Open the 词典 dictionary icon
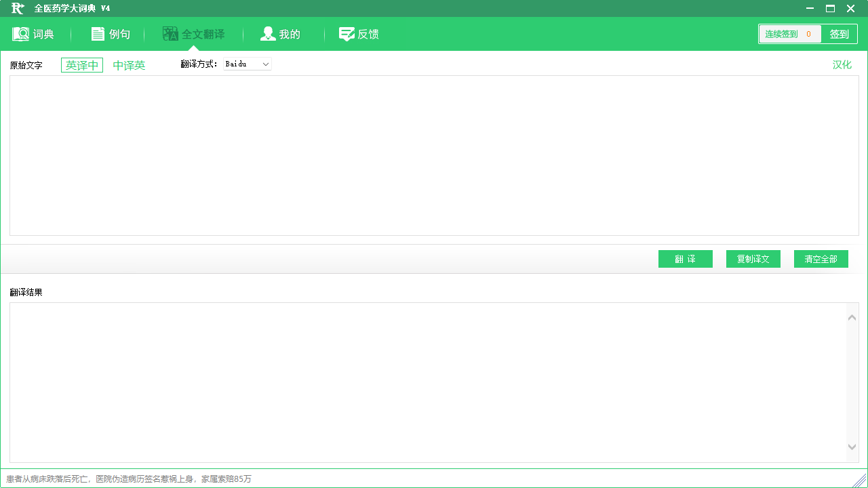Viewport: 868px width, 488px height. [x=21, y=34]
